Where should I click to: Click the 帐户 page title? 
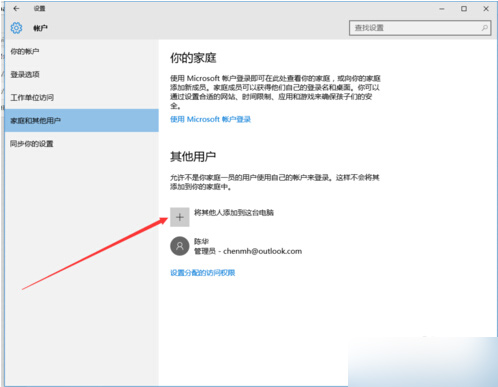(40, 28)
